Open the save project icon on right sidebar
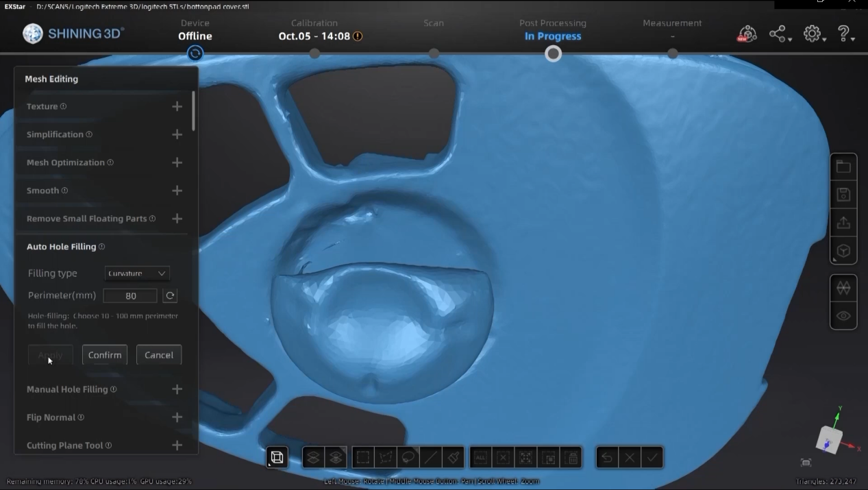This screenshot has height=490, width=868. coord(843,194)
